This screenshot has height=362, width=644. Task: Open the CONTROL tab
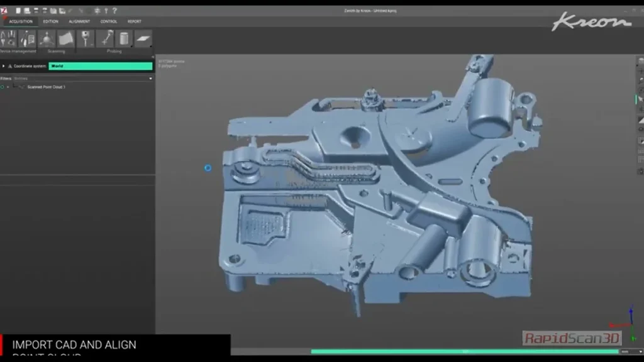coord(109,21)
